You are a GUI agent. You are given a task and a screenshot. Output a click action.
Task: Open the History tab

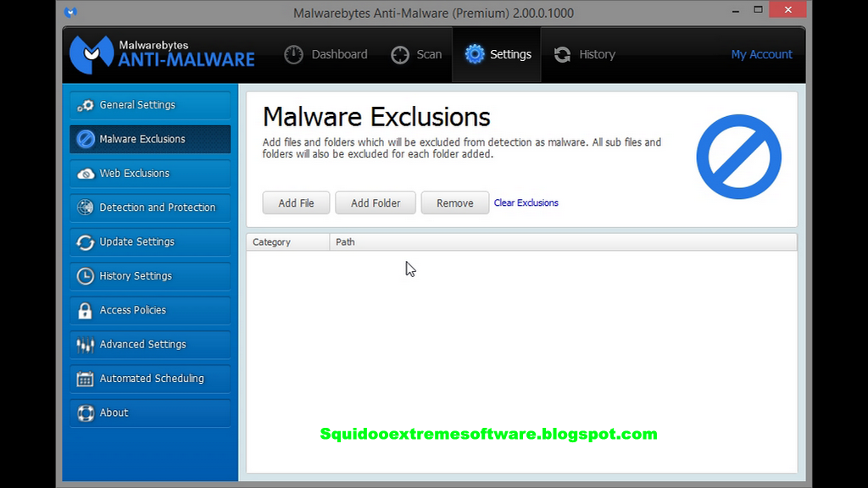pyautogui.click(x=585, y=54)
